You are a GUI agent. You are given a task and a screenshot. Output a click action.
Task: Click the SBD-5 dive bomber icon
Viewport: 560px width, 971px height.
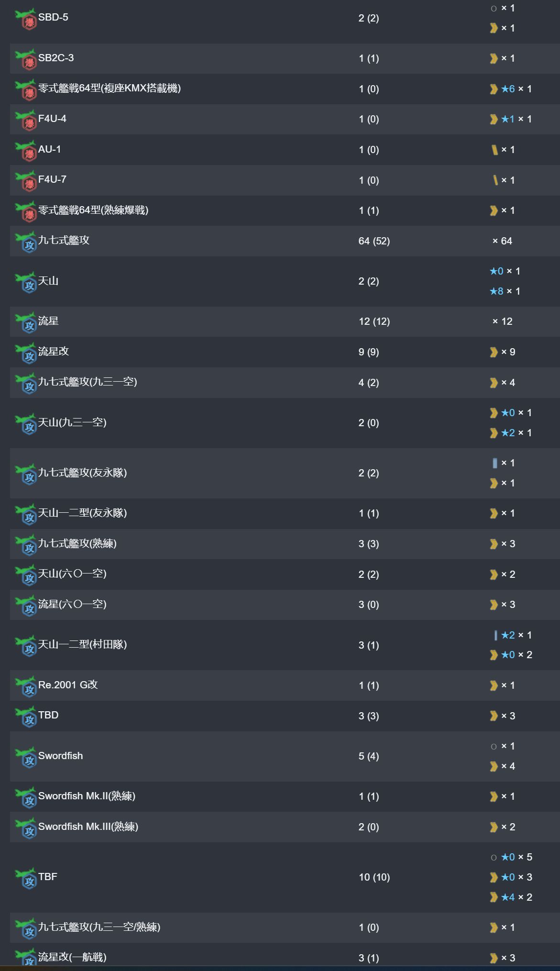point(26,19)
